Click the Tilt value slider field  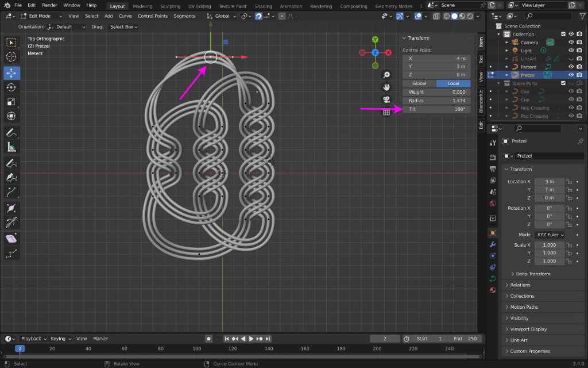436,109
